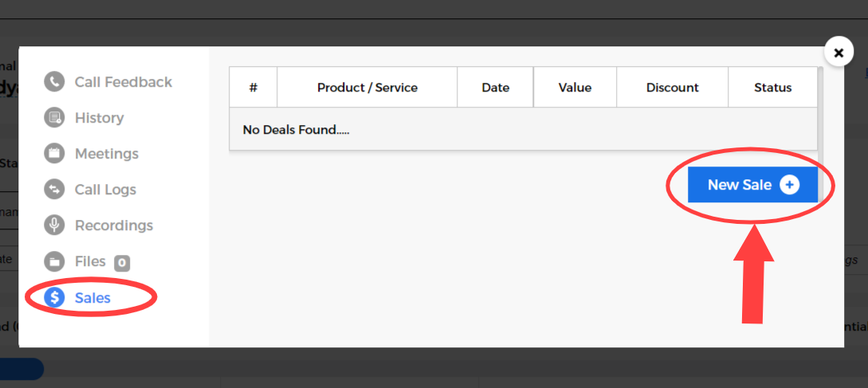Switch to the History tab label
Screen dimensions: 868x388
99,118
